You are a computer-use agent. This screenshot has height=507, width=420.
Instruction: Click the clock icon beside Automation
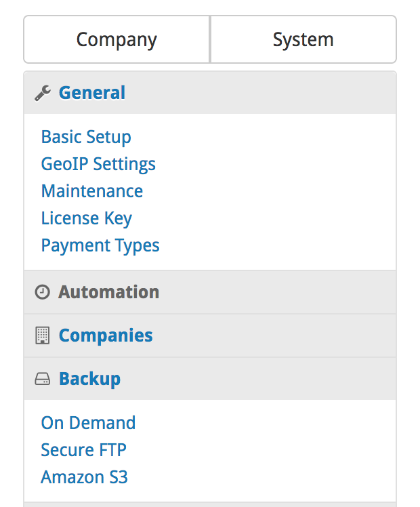42,292
